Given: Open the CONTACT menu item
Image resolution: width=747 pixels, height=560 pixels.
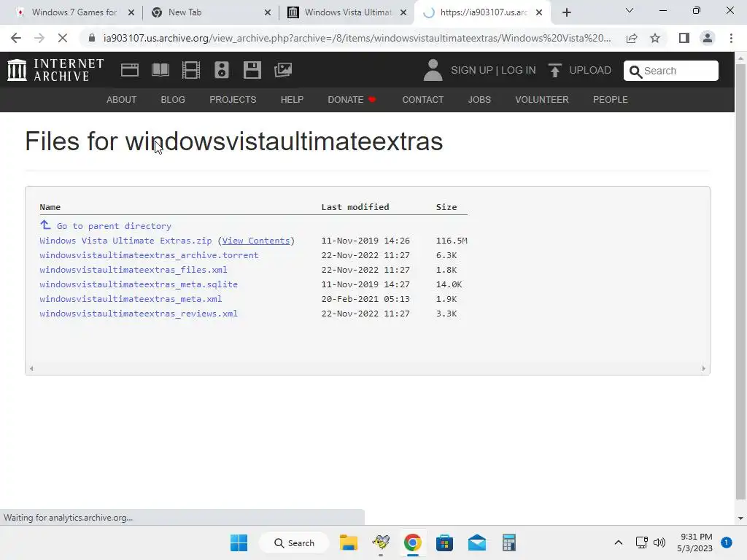Looking at the screenshot, I should pos(422,100).
